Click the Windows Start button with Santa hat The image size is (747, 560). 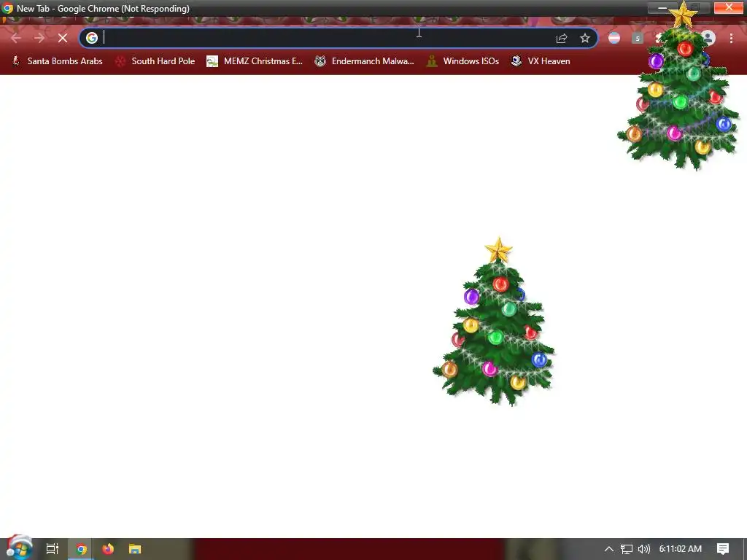click(x=19, y=548)
